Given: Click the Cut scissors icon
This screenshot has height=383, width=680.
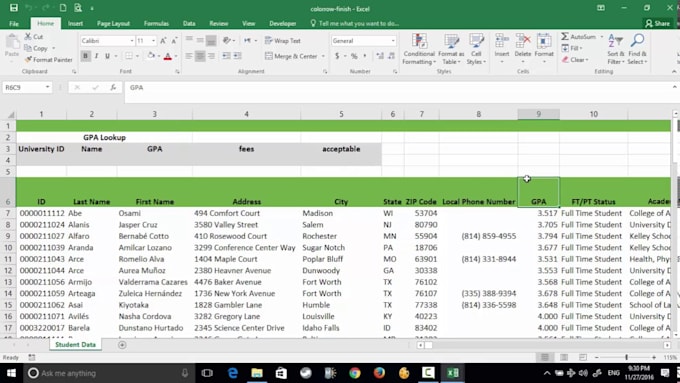Looking at the screenshot, I should click(28, 37).
